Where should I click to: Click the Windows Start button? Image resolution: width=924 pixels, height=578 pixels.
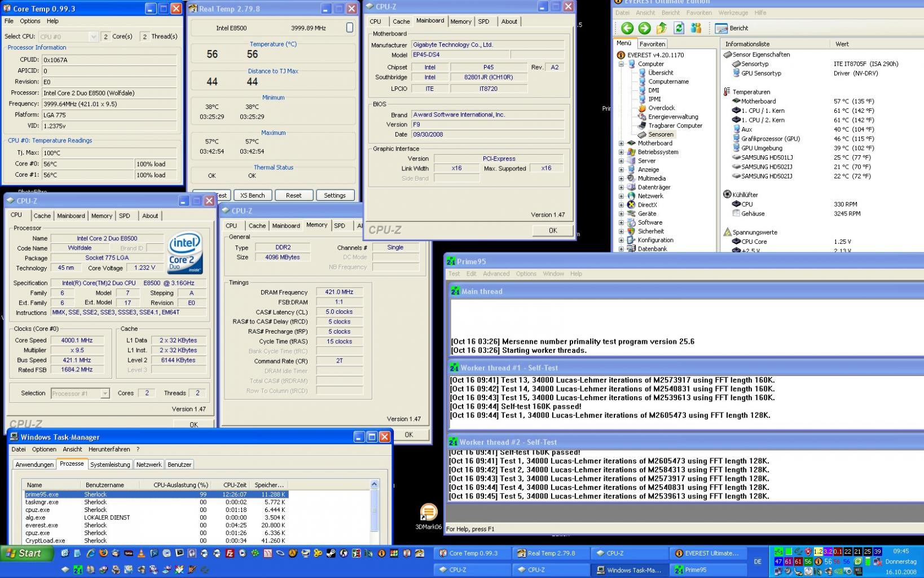(27, 553)
